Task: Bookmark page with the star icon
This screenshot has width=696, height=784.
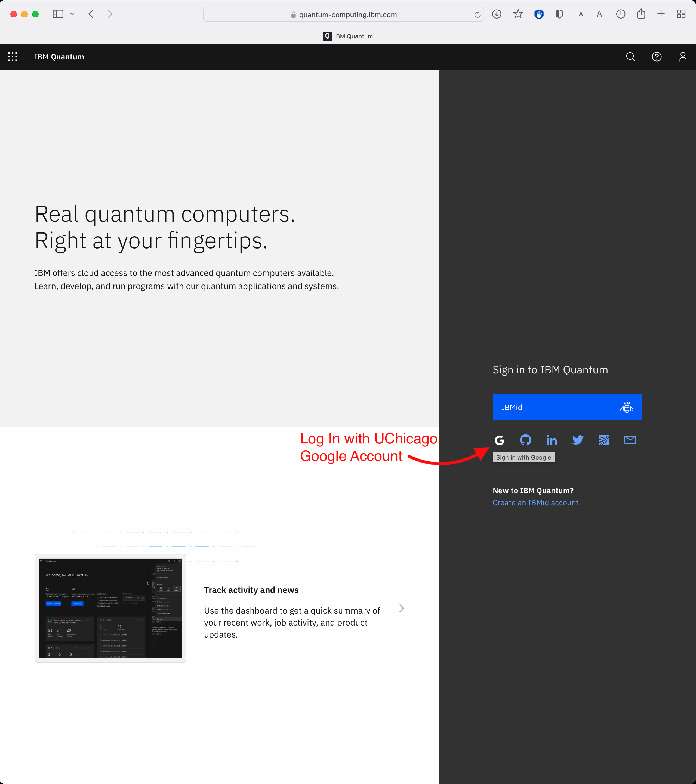Action: click(518, 14)
